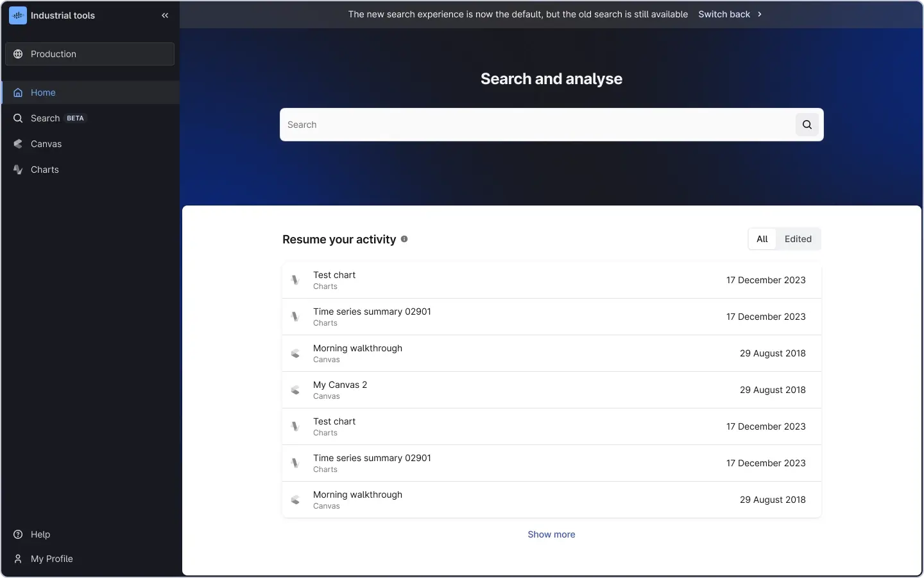Click the BETA badge next to Search

coord(76,118)
